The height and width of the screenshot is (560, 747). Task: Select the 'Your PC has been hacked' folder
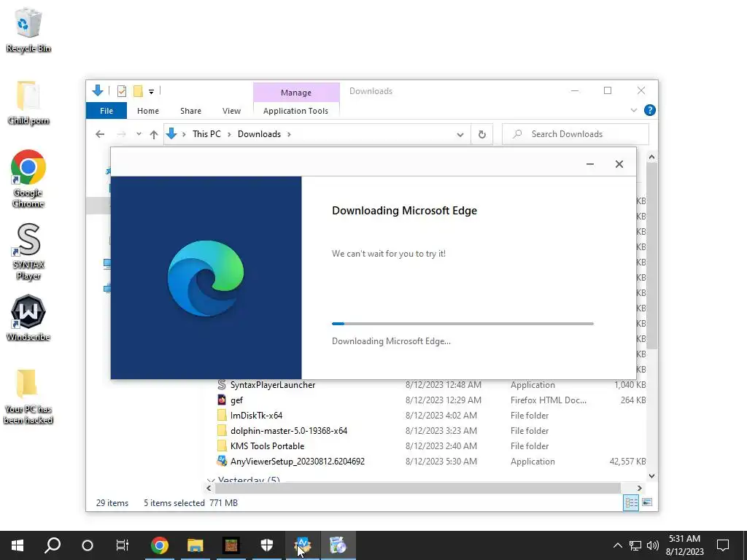pos(28,396)
